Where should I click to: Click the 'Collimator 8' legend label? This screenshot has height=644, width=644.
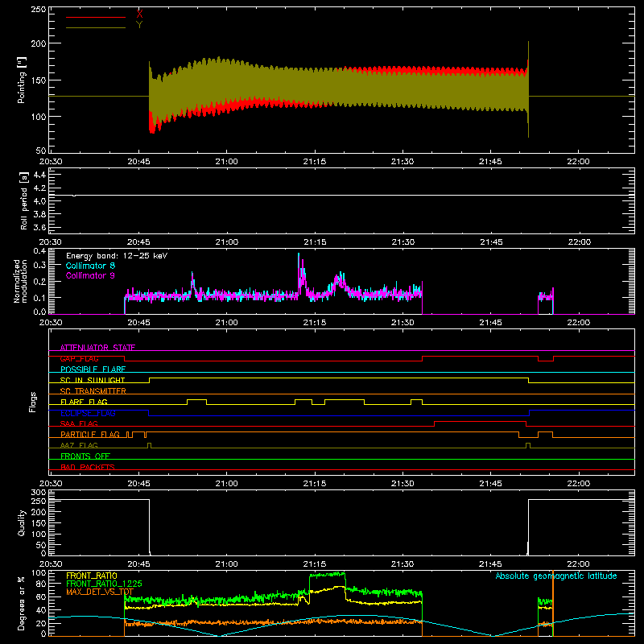coord(90,266)
